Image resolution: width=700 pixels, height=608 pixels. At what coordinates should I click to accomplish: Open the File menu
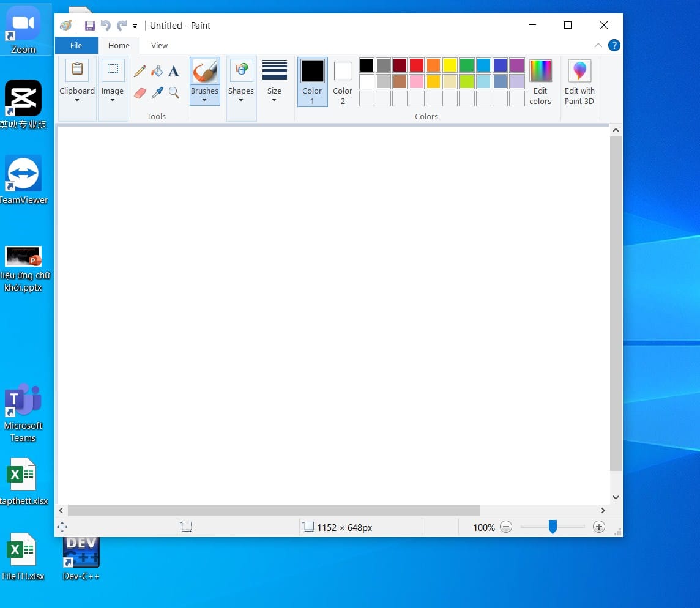click(76, 45)
